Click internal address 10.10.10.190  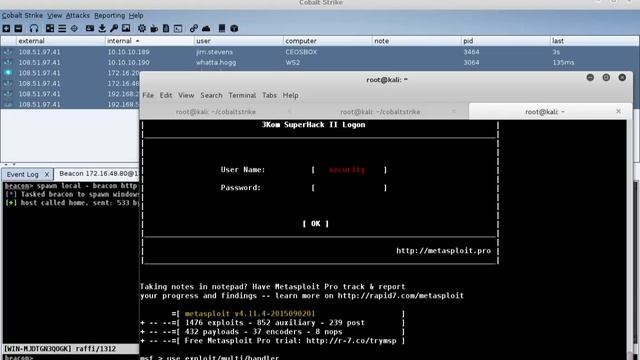[x=128, y=62]
